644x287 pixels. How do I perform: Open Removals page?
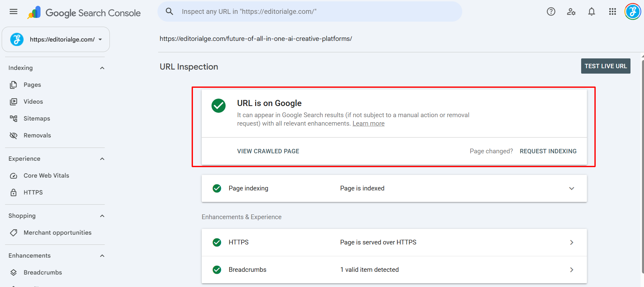tap(37, 135)
